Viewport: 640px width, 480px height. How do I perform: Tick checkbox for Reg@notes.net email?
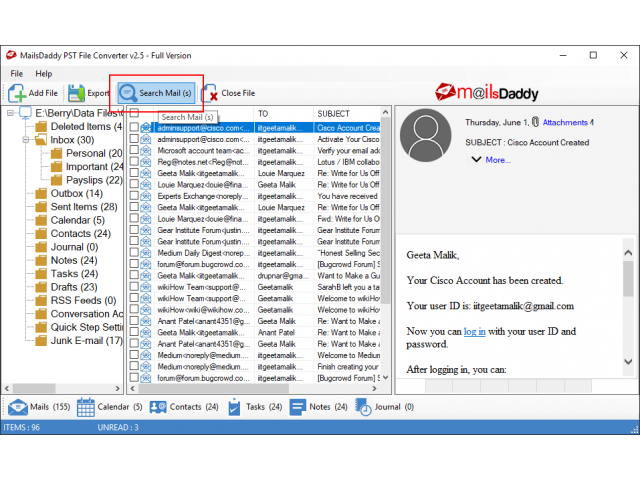pyautogui.click(x=134, y=162)
